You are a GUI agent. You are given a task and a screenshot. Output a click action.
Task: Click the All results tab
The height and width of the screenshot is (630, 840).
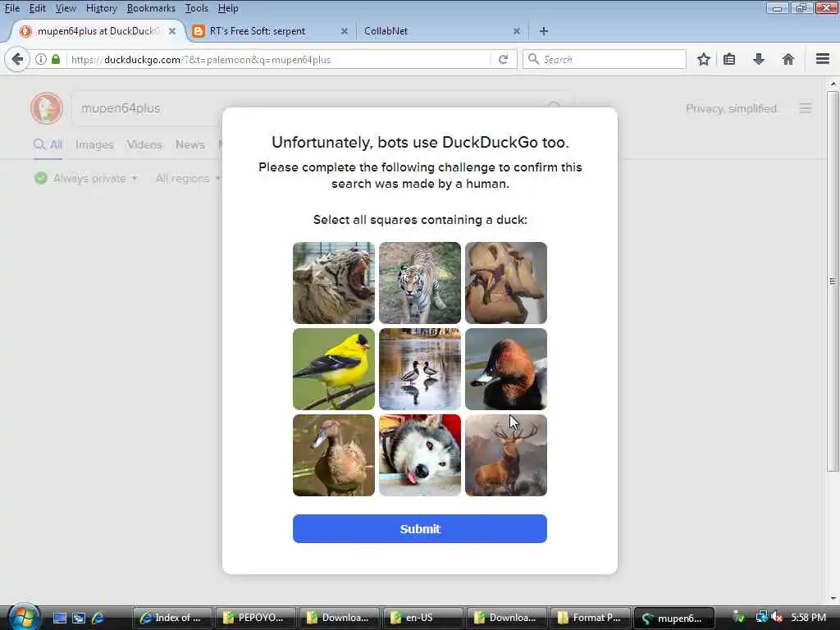(48, 144)
